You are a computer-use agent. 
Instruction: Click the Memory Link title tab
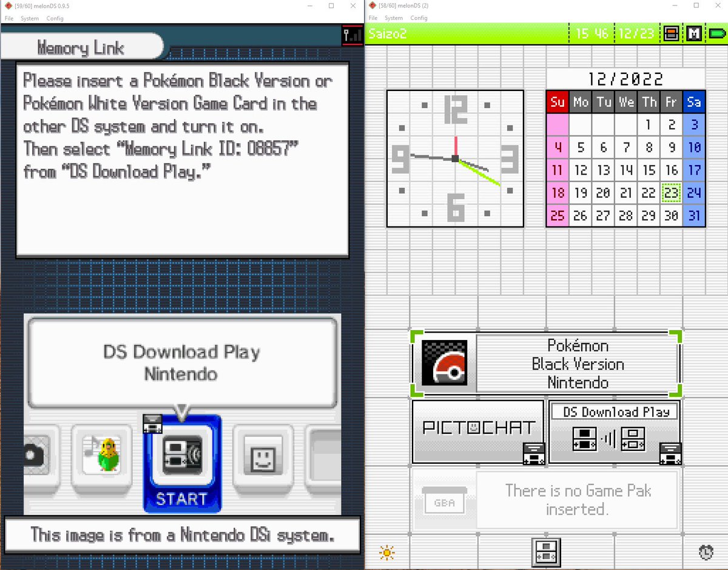point(81,47)
